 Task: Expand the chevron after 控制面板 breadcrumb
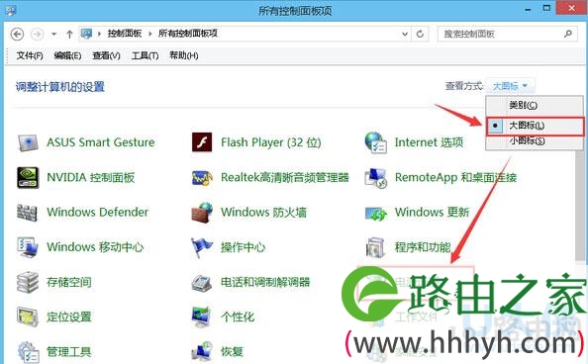click(x=150, y=34)
